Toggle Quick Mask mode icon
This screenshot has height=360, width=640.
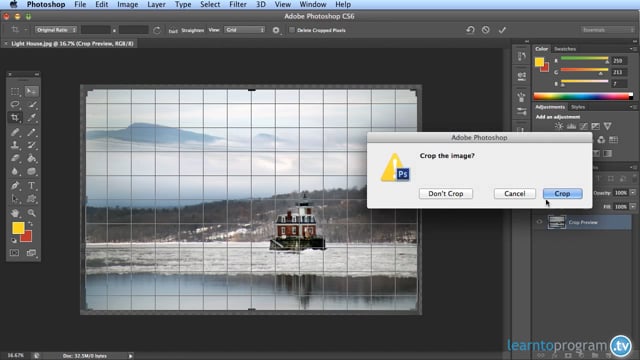coord(15,253)
